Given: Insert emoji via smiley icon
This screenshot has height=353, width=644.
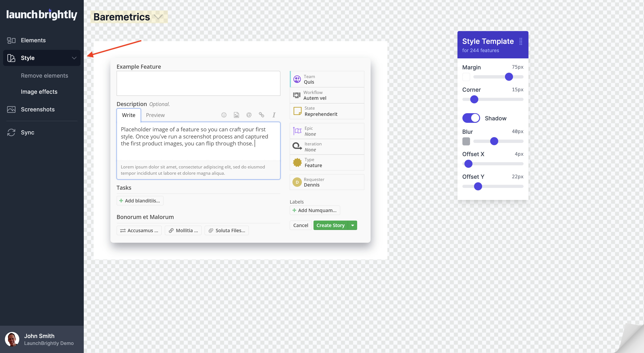Looking at the screenshot, I should pos(224,115).
